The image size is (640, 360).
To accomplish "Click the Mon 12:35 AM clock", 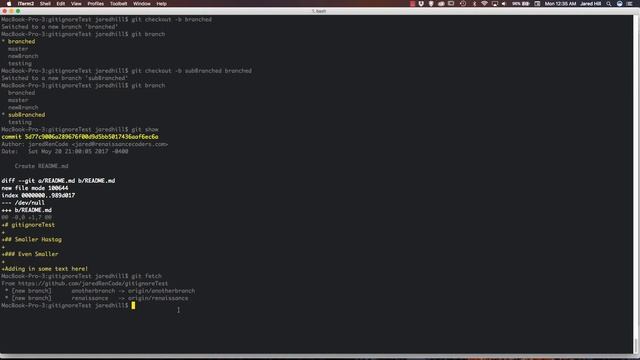I will coord(560,4).
